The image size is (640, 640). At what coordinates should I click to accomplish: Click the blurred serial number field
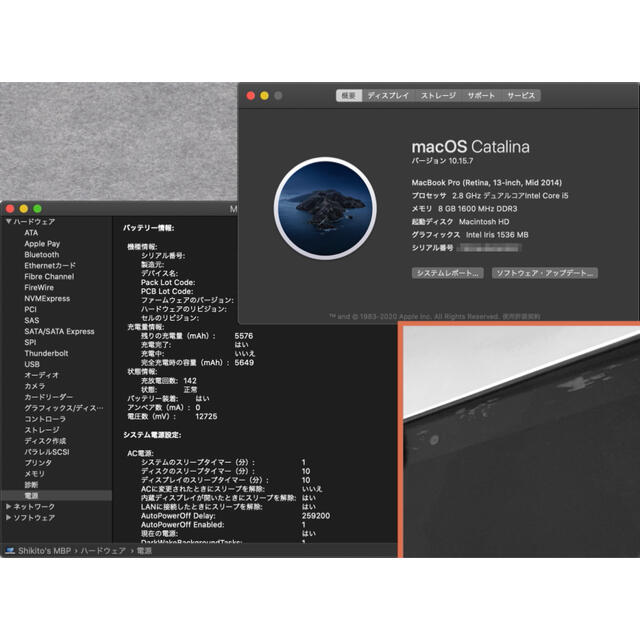click(x=489, y=248)
